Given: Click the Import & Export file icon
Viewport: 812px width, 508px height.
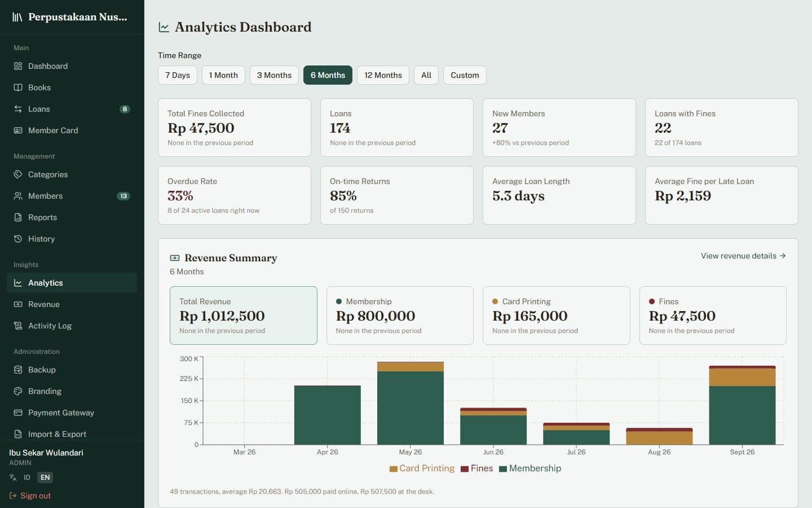Looking at the screenshot, I should (18, 434).
